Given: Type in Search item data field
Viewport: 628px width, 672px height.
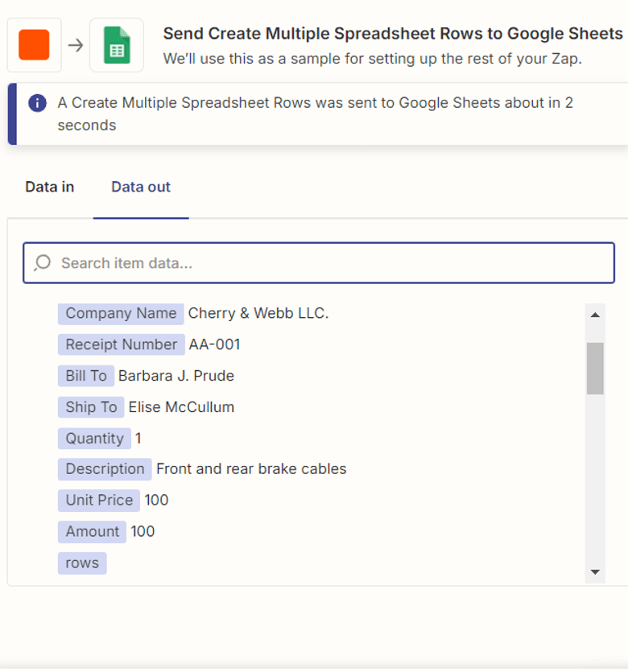Looking at the screenshot, I should pos(330,263).
